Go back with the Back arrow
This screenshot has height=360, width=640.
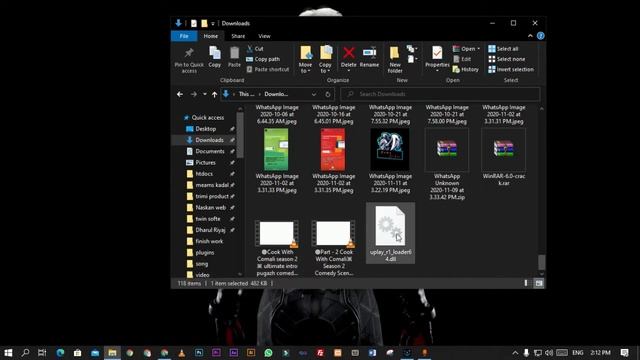[180, 94]
